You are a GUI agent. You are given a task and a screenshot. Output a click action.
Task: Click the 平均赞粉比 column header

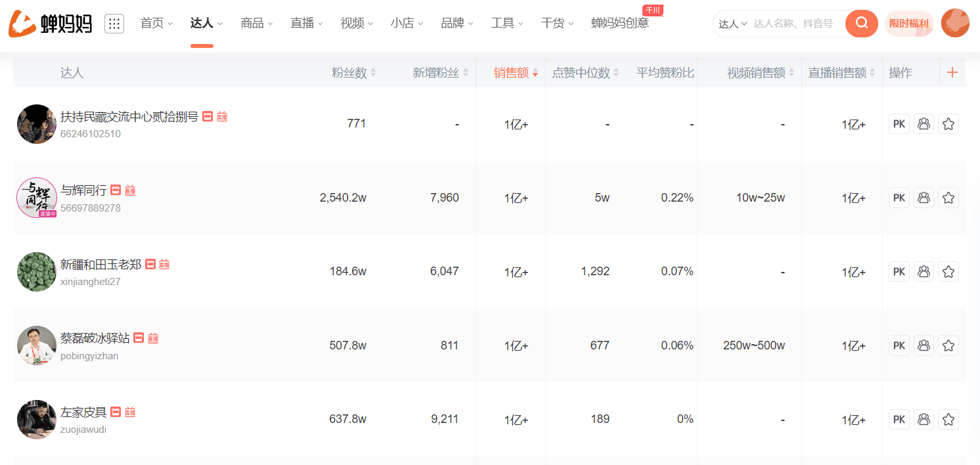coord(665,73)
